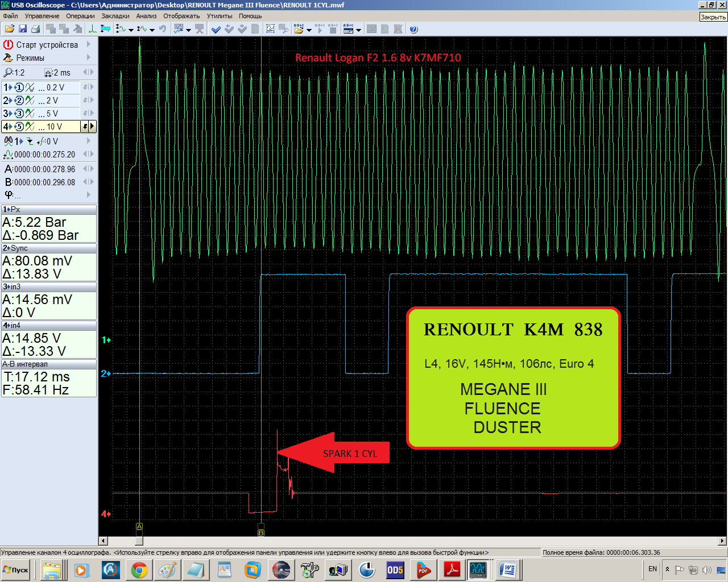The height and width of the screenshot is (582, 728).
Task: Open the 'Помощь' menu
Action: (250, 16)
